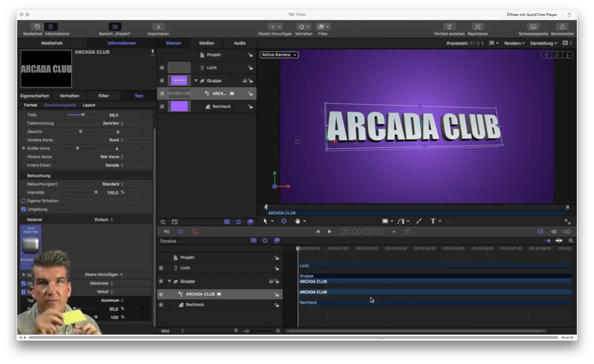
Task: Toggle visibility of Gruppe layer in Ebenen
Action: [x=162, y=81]
